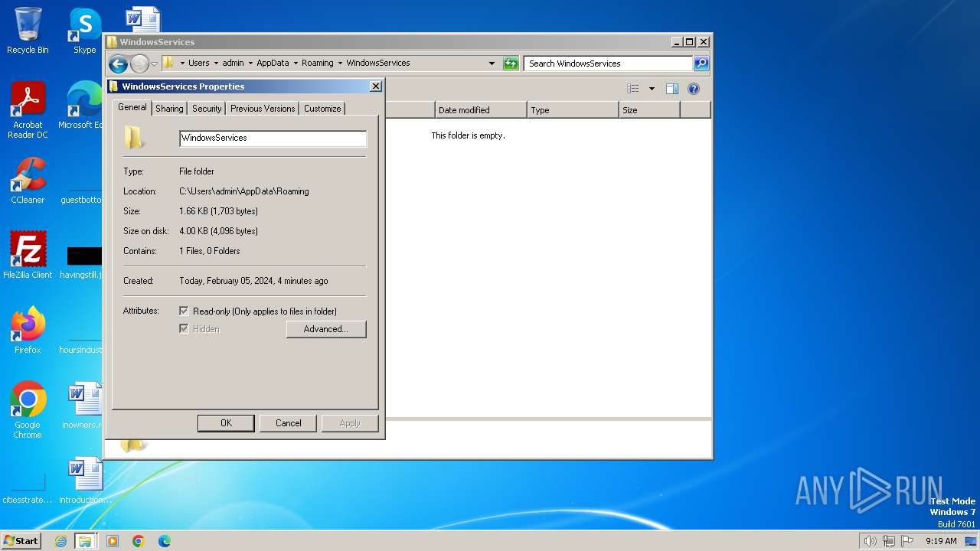Click the search magnifier icon
980x551 pixels.
701,64
